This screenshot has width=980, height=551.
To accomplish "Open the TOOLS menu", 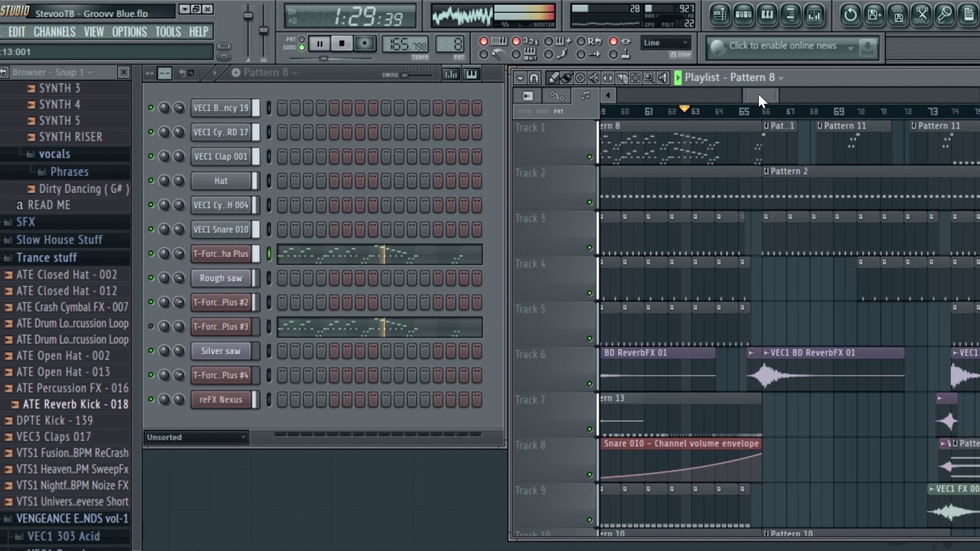I will coord(168,32).
